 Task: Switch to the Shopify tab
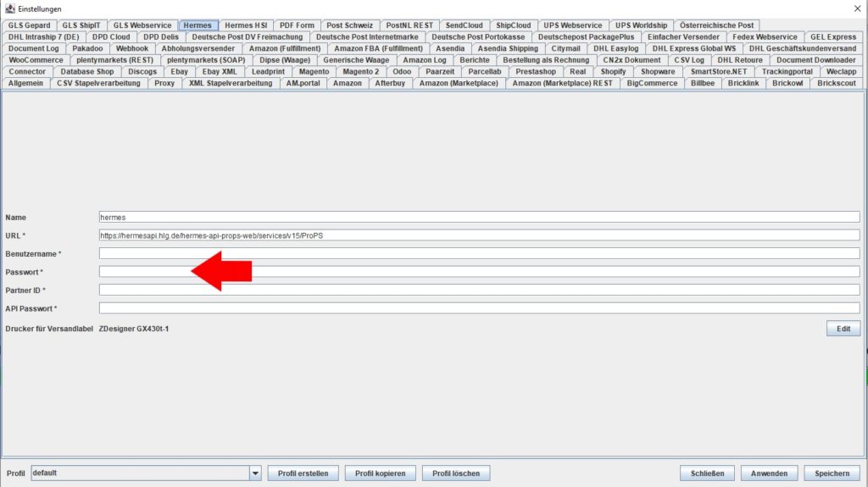[613, 72]
